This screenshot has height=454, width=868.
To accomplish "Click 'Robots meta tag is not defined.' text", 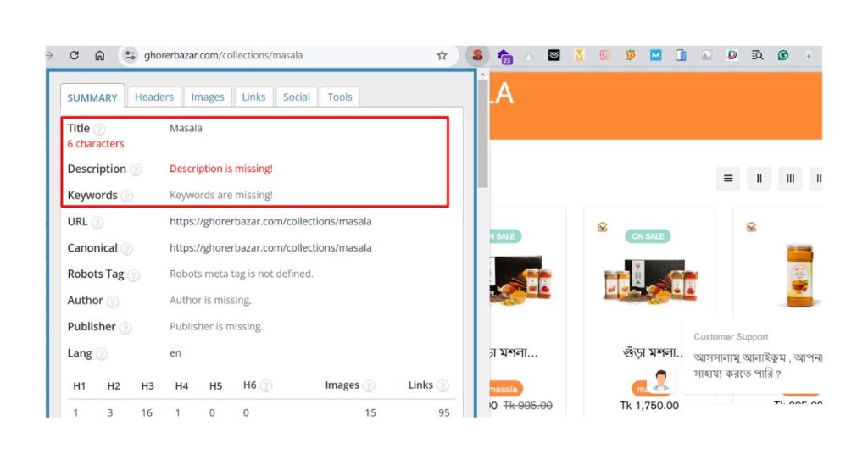I will click(242, 274).
